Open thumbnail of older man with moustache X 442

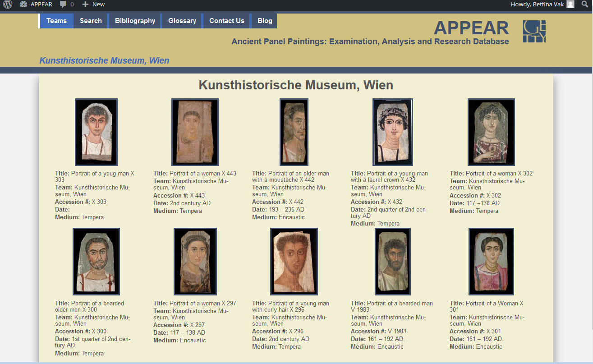294,132
